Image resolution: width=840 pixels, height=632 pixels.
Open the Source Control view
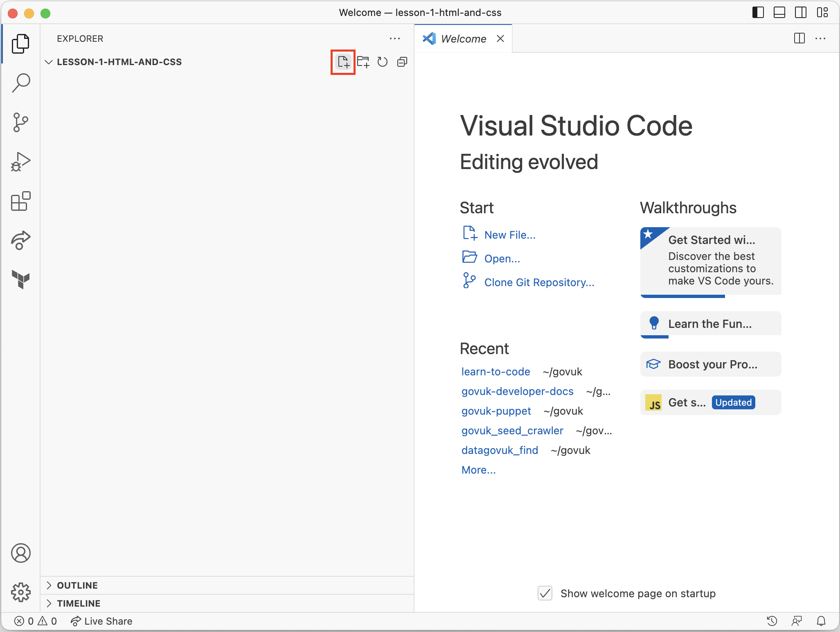click(20, 122)
